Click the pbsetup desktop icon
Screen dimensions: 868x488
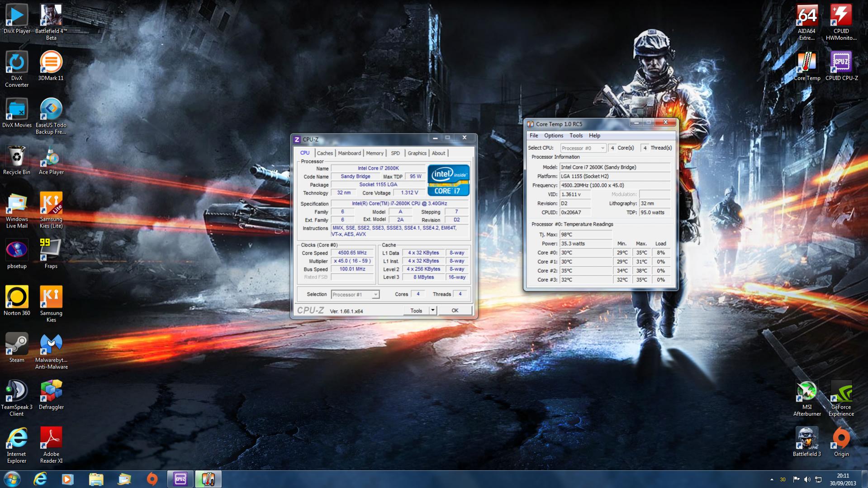tap(17, 254)
